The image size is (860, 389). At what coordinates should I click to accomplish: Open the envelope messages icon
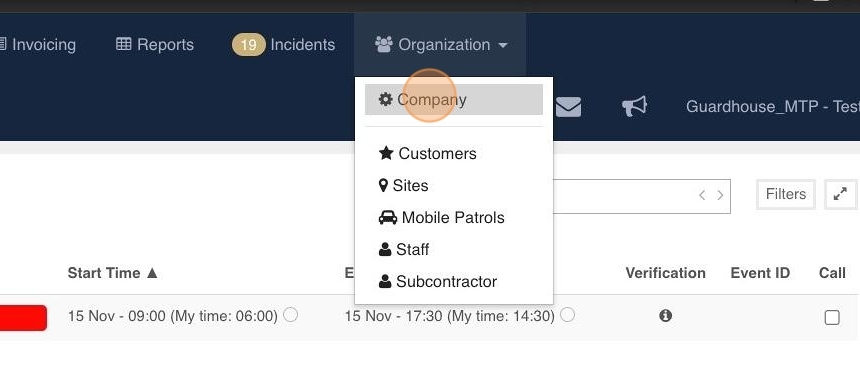click(568, 106)
